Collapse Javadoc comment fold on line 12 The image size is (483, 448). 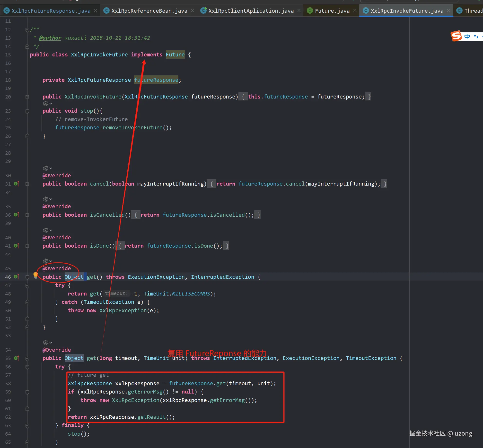[x=27, y=30]
